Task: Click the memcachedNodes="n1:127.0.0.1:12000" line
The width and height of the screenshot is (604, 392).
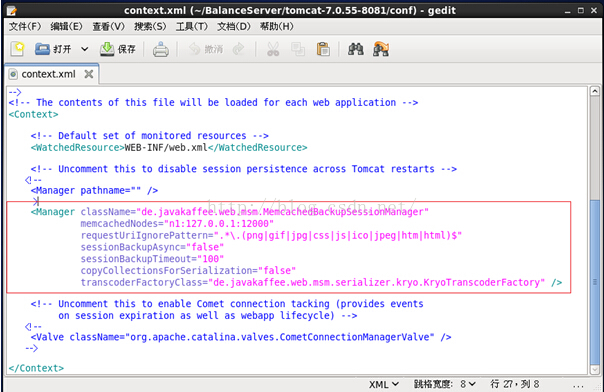Action: point(177,224)
